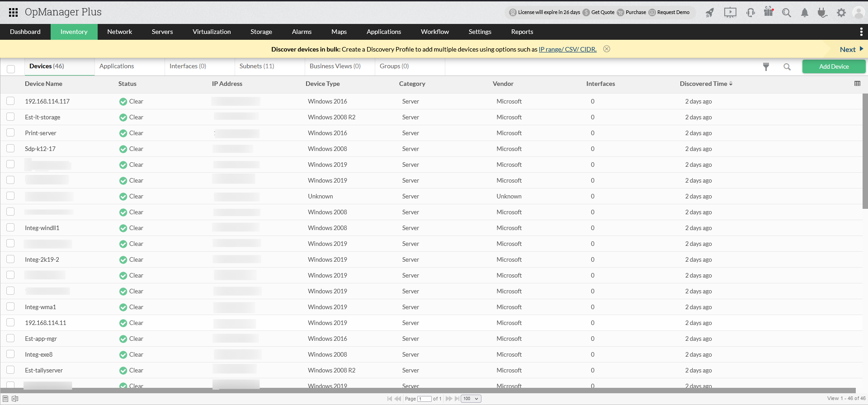This screenshot has height=405, width=868.
Task: Switch to the Interfaces (0) tab
Action: tap(188, 66)
